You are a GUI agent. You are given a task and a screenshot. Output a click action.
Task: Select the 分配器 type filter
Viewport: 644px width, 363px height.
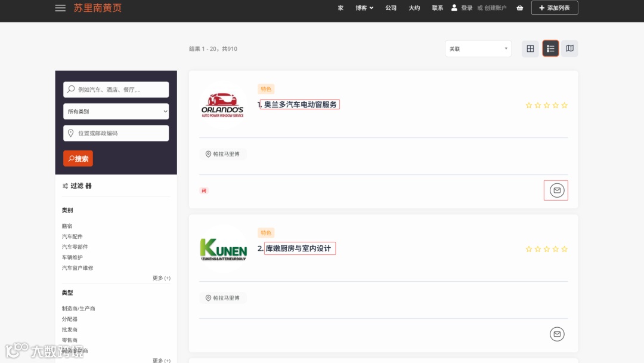click(x=70, y=319)
